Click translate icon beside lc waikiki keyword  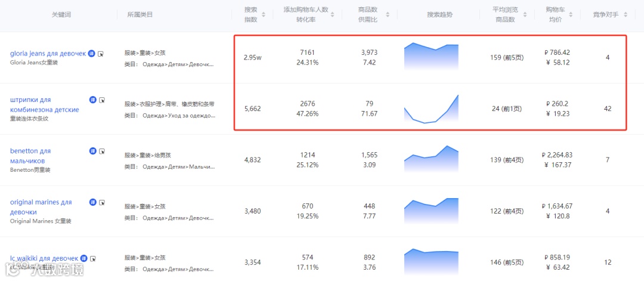84,258
